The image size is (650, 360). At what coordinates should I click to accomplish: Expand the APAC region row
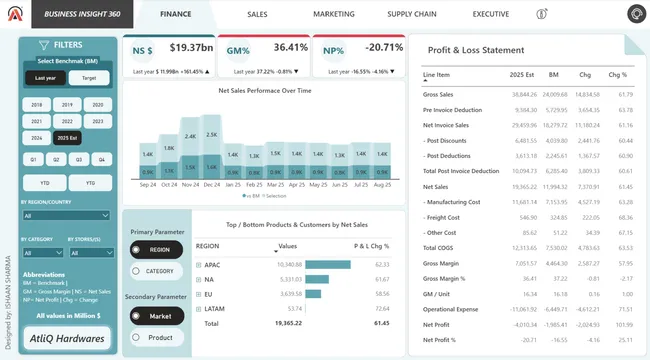(199, 265)
